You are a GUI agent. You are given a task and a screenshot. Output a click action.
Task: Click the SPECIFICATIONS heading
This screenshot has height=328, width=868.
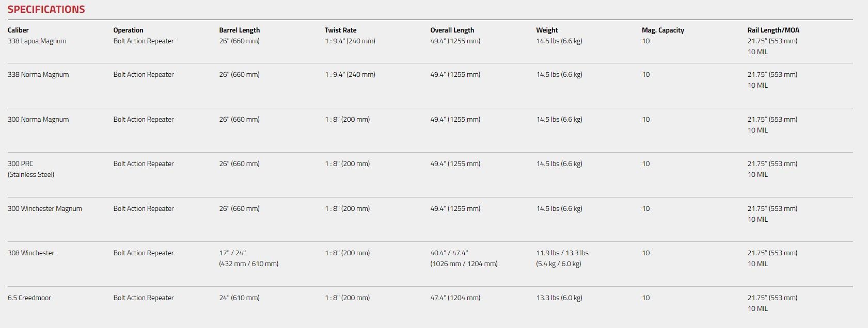coord(46,9)
